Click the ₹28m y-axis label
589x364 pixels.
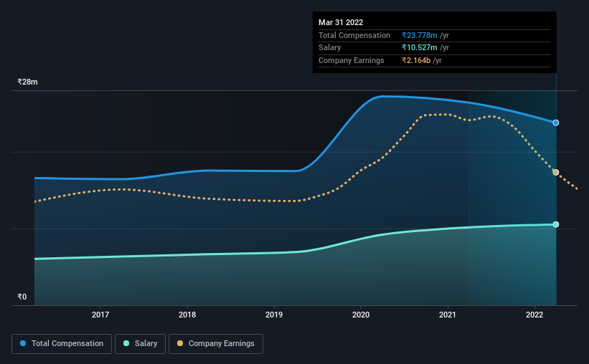coord(27,82)
